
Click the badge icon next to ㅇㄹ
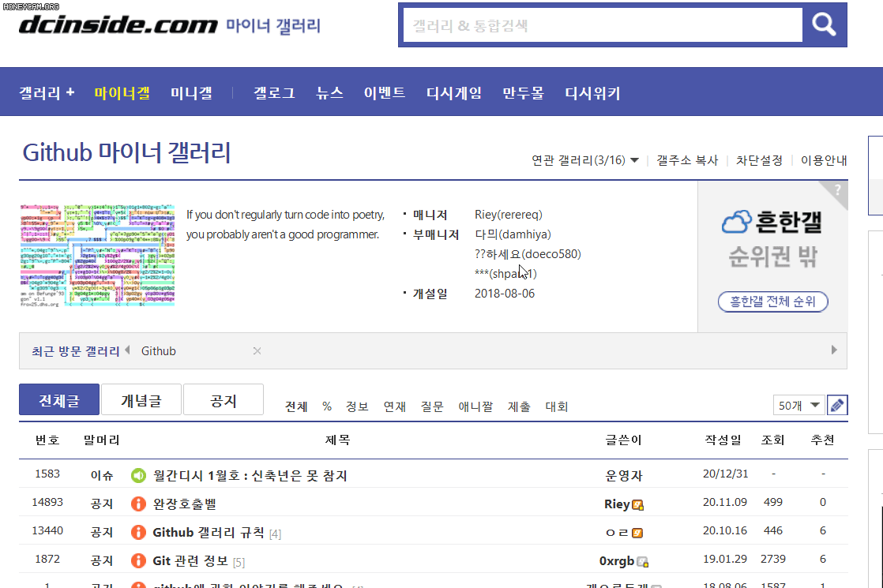tap(637, 533)
